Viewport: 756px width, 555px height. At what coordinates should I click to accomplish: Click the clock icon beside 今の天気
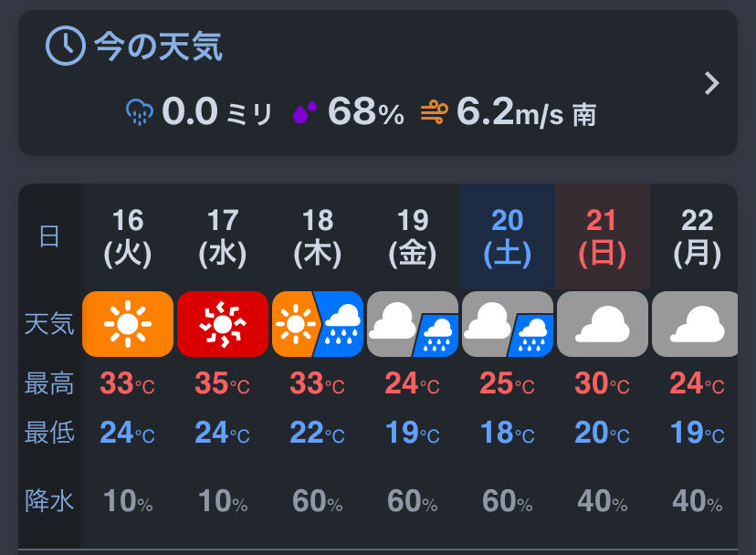[x=66, y=46]
